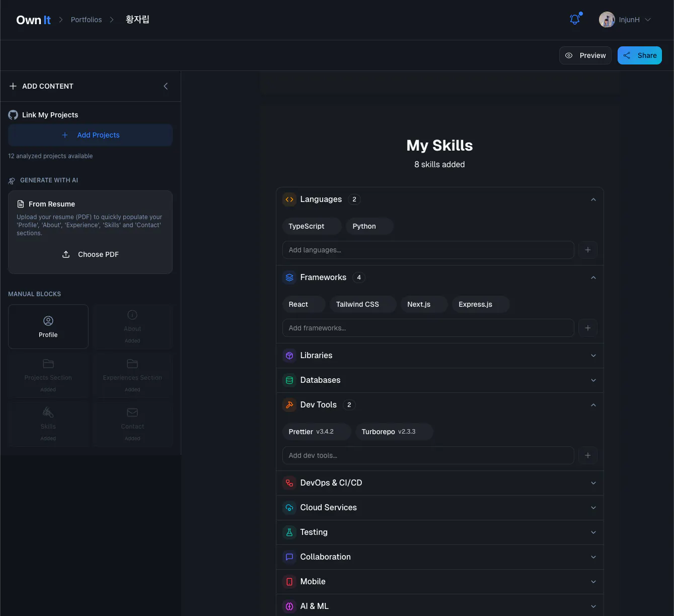Click the GitHub icon beside Link My Projects
The width and height of the screenshot is (674, 616).
click(13, 115)
